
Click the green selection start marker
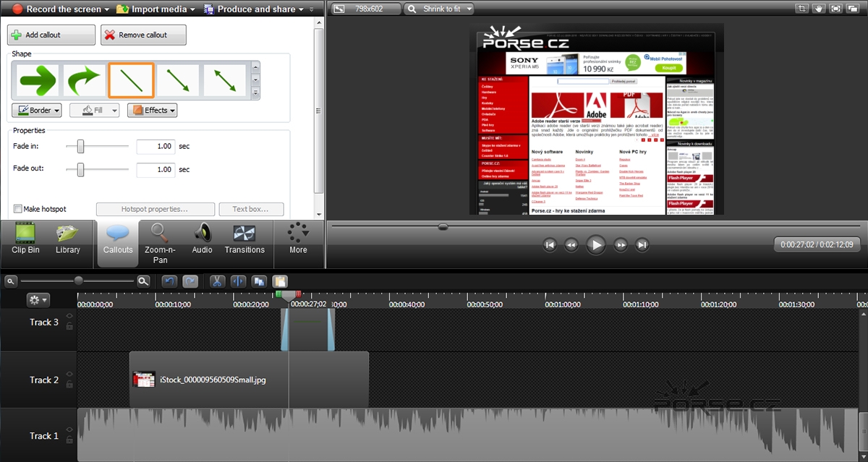(278, 294)
